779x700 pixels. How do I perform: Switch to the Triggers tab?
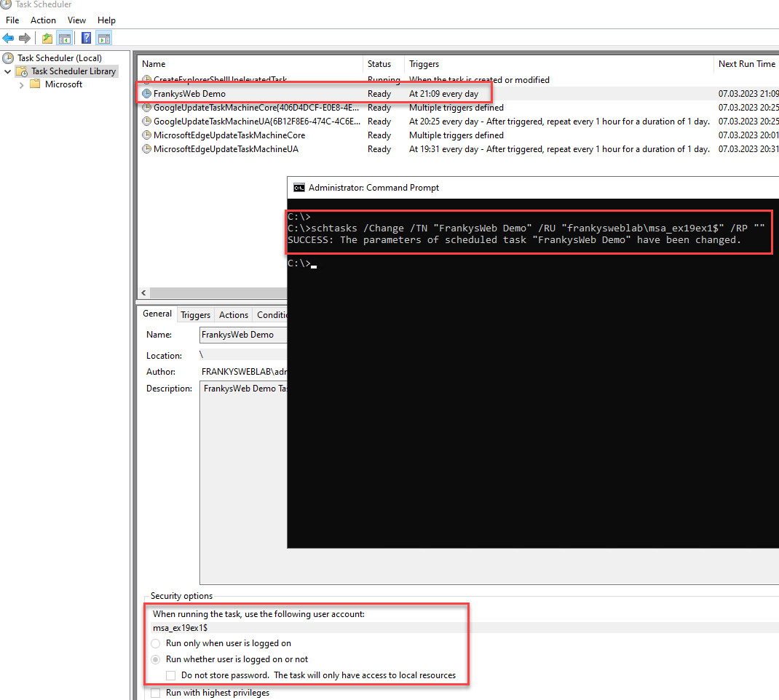click(x=195, y=315)
